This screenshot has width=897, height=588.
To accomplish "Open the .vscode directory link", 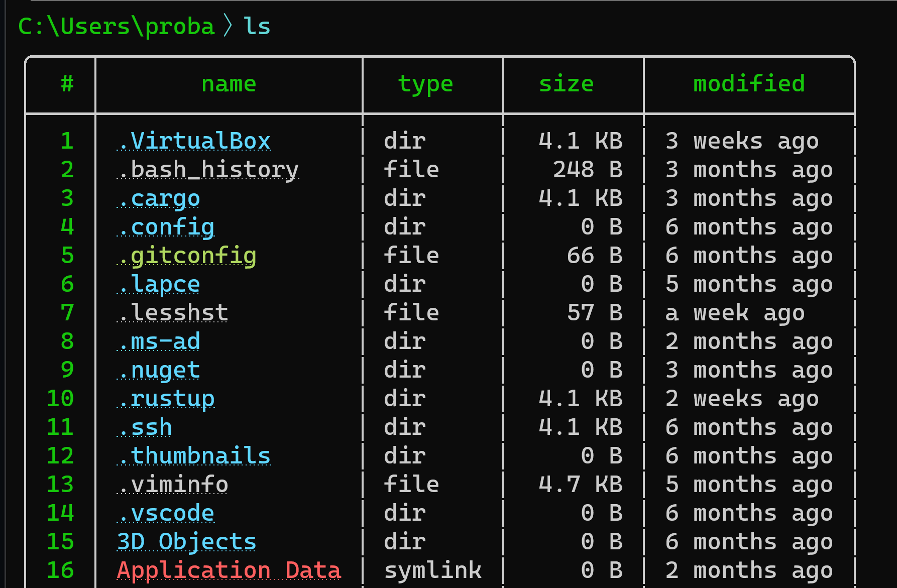I will [165, 513].
